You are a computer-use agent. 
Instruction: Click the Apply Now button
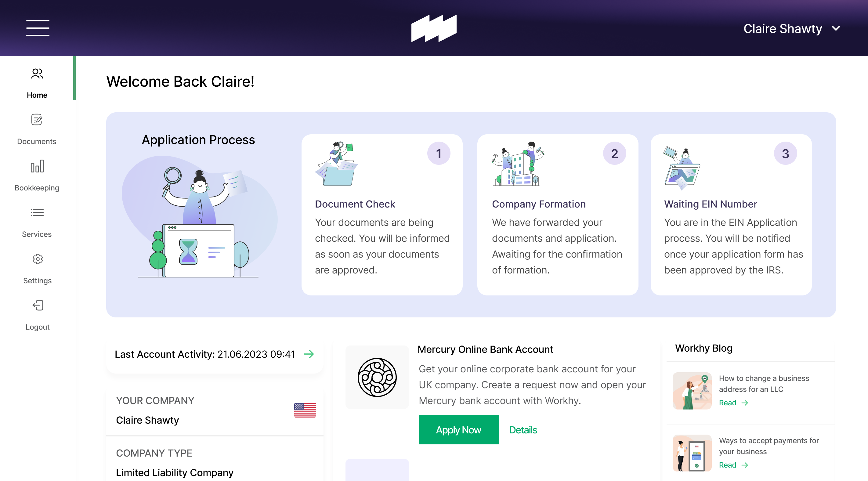coord(459,430)
